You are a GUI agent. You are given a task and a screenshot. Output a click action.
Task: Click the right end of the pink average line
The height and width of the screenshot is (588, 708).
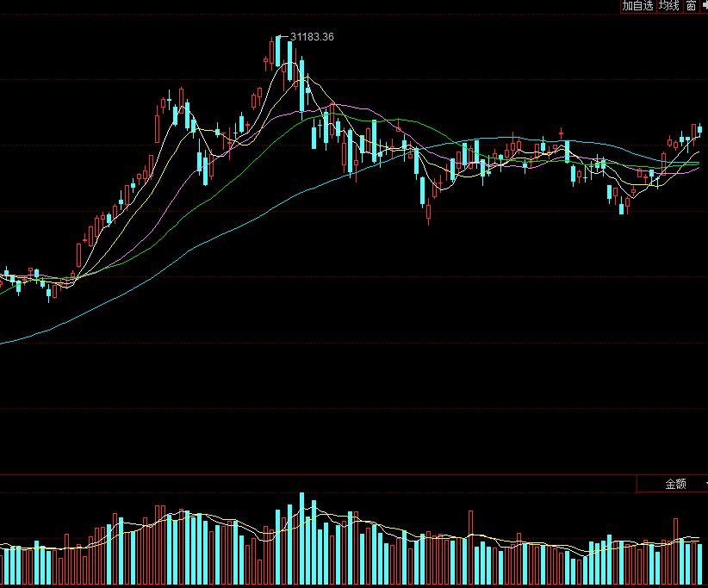(x=698, y=170)
